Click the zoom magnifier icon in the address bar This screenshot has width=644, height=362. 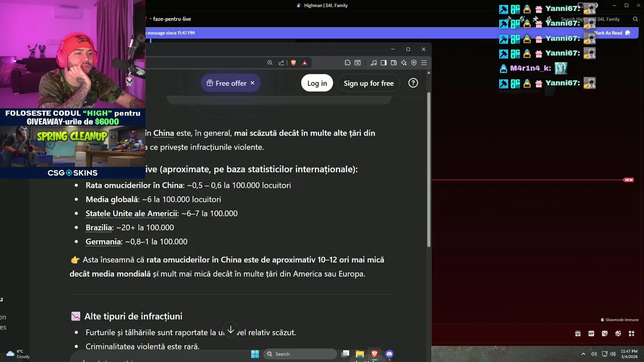pos(270,63)
